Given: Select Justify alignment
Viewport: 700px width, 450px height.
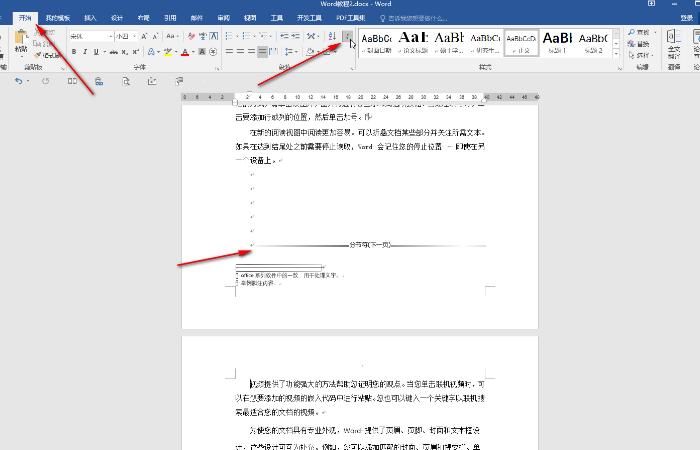Looking at the screenshot, I should 262,52.
